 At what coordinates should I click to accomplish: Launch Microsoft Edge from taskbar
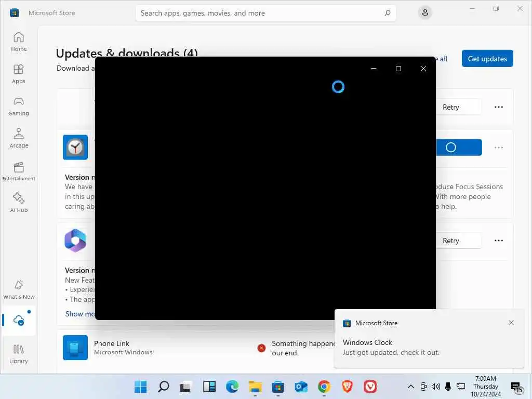click(x=232, y=387)
